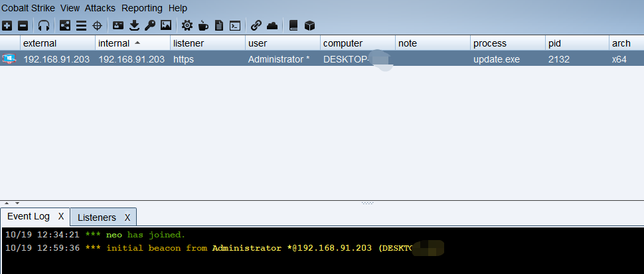Click the DESKTOP computer name cell
The width and height of the screenshot is (644, 274).
[357, 59]
